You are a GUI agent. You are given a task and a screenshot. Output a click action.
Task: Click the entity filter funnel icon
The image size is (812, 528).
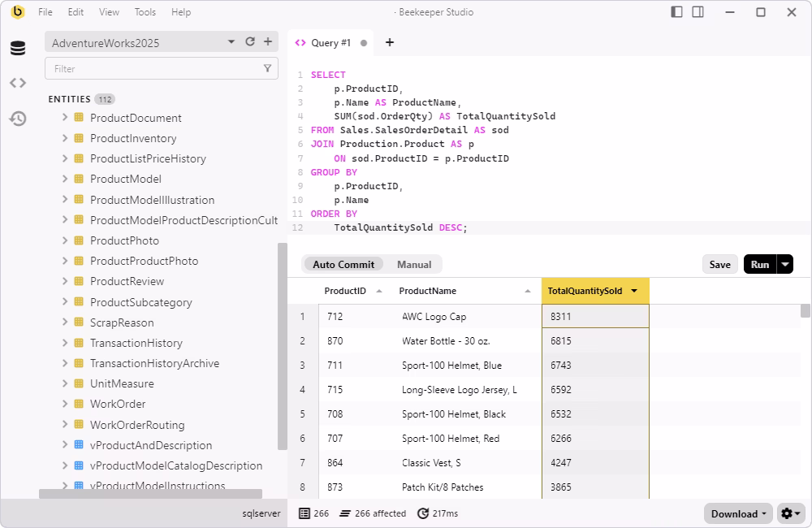pos(267,68)
